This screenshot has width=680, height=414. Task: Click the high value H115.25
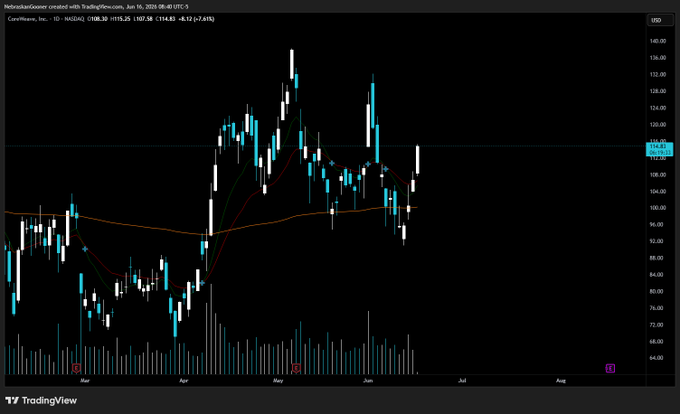120,19
